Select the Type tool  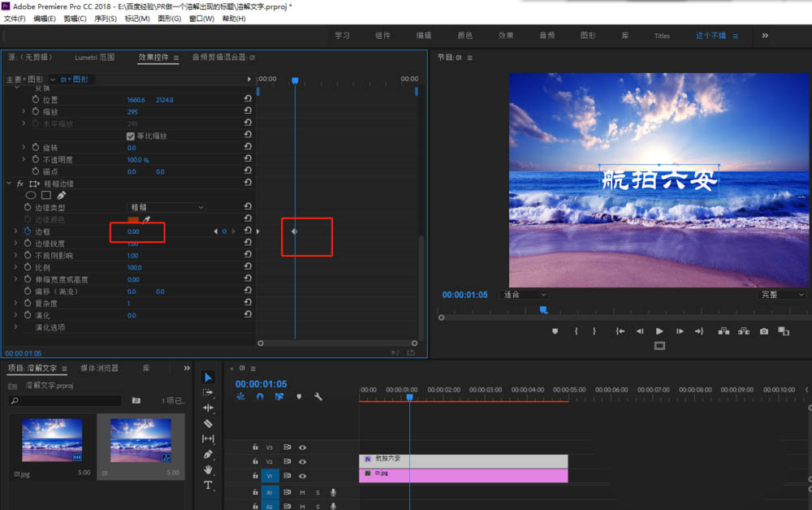pos(208,485)
